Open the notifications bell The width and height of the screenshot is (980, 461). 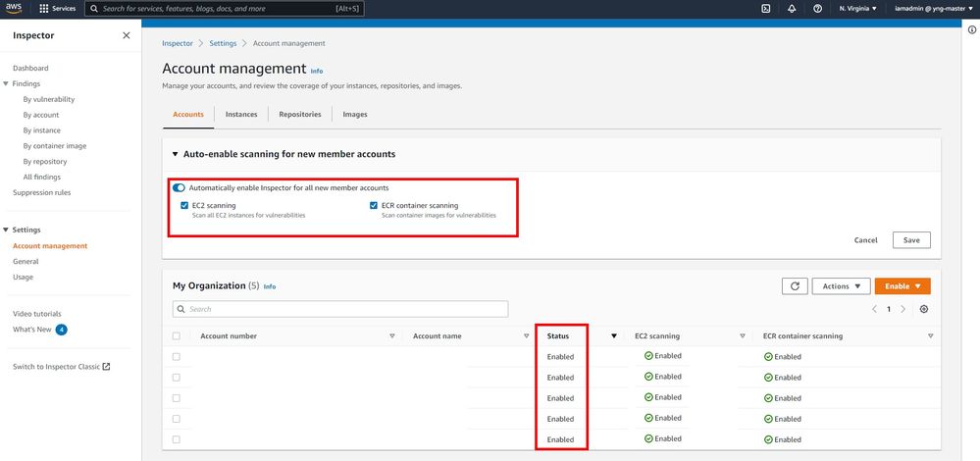point(792,9)
